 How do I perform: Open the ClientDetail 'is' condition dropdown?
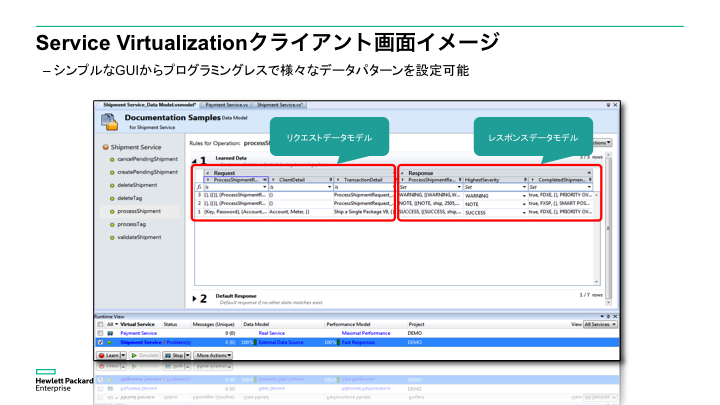pyautogui.click(x=329, y=187)
